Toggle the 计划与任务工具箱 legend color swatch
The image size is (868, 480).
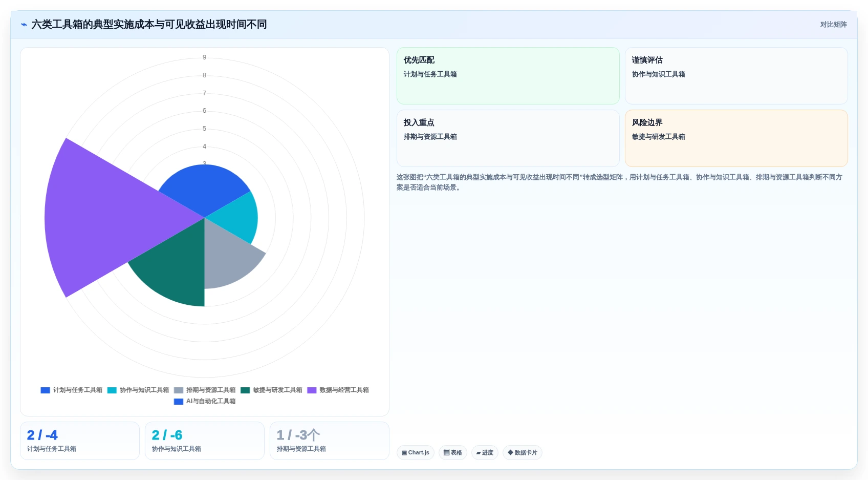45,390
